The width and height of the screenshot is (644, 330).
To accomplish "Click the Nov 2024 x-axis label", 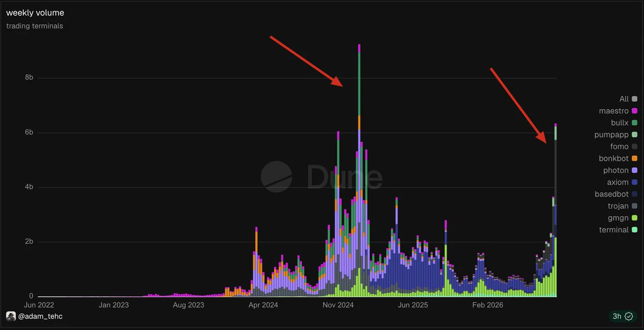I will (337, 305).
